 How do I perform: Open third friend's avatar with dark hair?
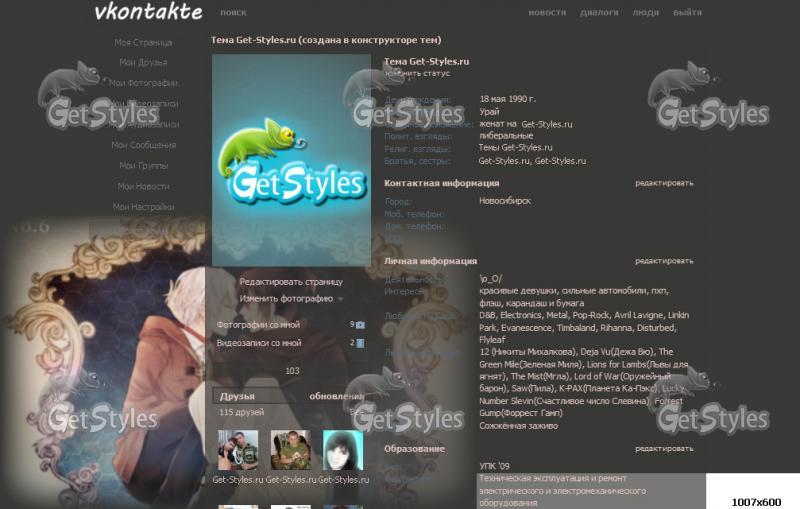[343, 451]
